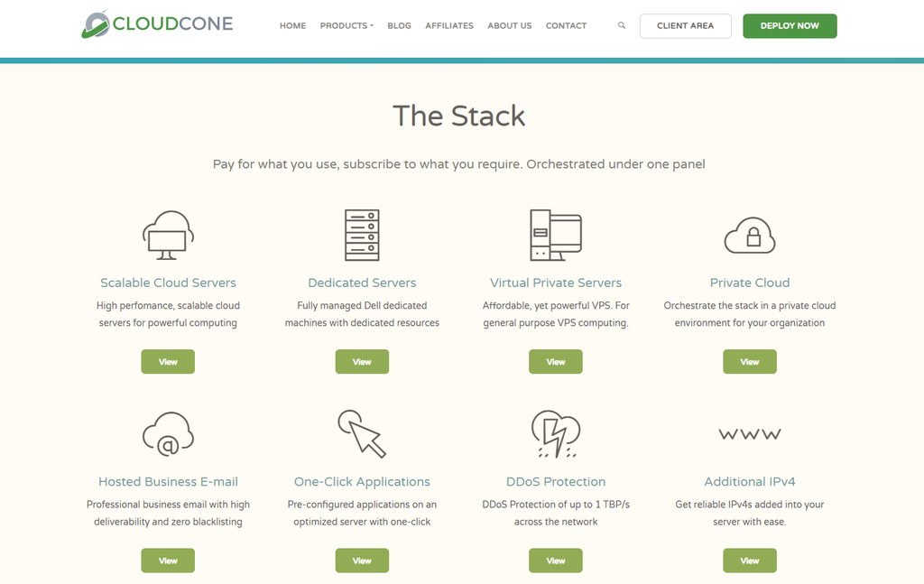Click the Virtual Private Servers computer icon
Viewport: 924px width, 584px height.
556,235
